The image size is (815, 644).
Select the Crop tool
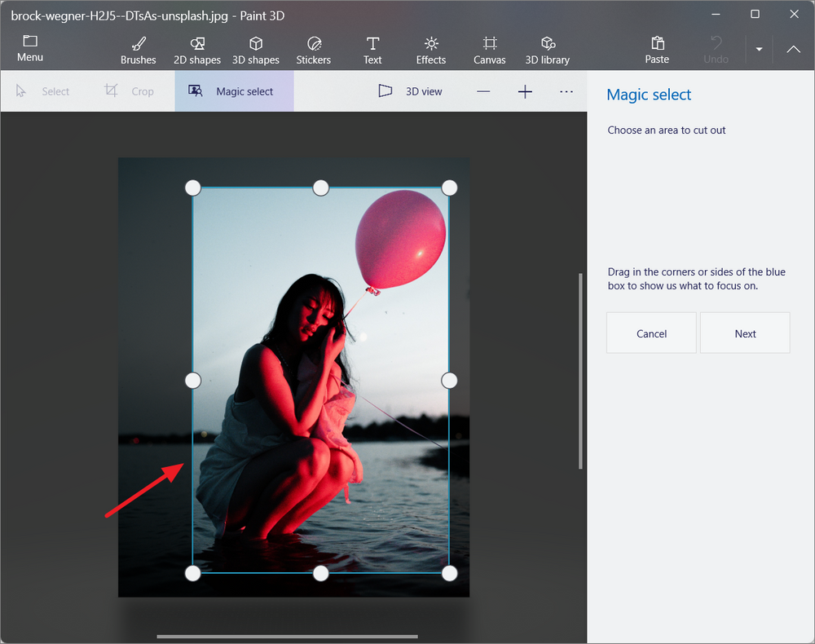coord(130,90)
